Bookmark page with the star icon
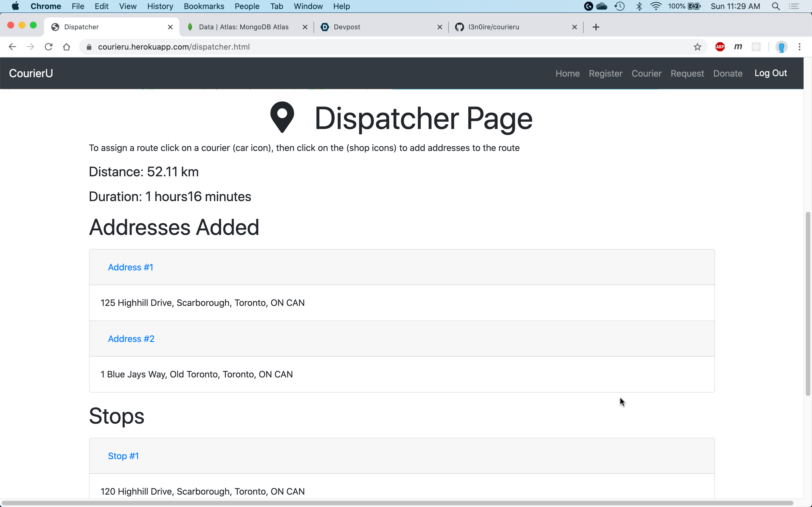The image size is (812, 507). [697, 47]
